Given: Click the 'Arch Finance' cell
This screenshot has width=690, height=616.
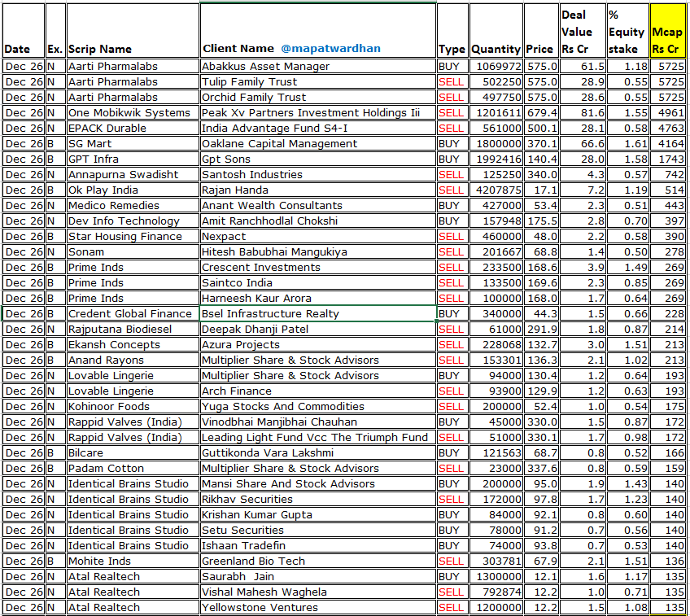Looking at the screenshot, I should [x=318, y=391].
